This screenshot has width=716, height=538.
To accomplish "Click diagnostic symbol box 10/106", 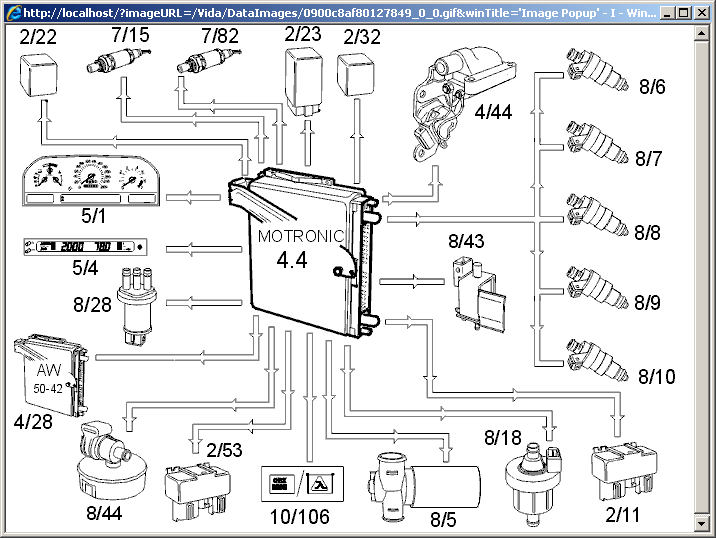I will click(302, 484).
